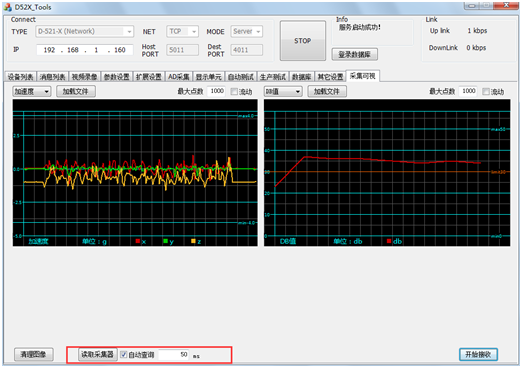Toggle 滚动 checkbox above DB chart
522x368 pixels.
[x=486, y=91]
